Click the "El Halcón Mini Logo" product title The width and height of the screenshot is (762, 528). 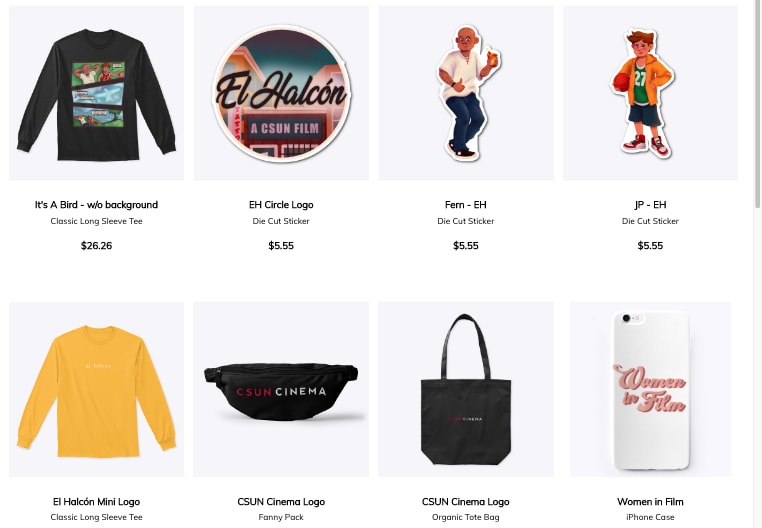tap(96, 502)
